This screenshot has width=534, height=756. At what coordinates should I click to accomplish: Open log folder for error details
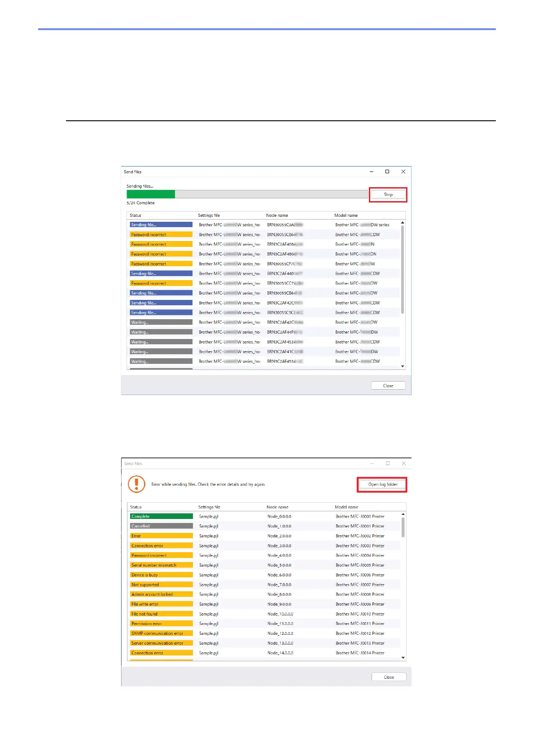tap(383, 484)
